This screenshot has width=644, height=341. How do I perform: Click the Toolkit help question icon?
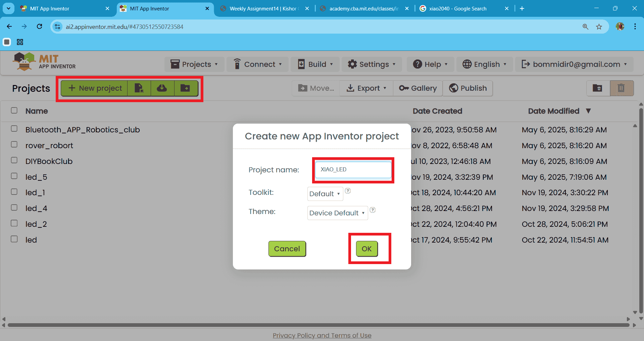[348, 191]
